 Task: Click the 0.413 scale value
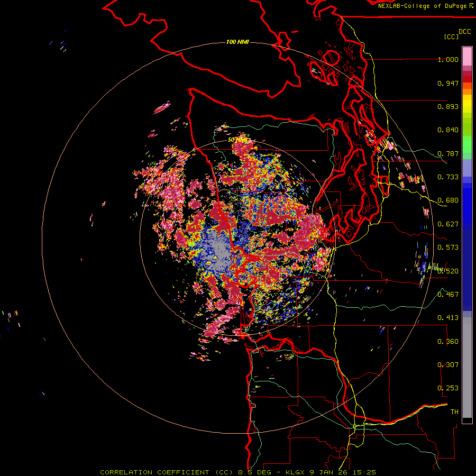tap(448, 318)
